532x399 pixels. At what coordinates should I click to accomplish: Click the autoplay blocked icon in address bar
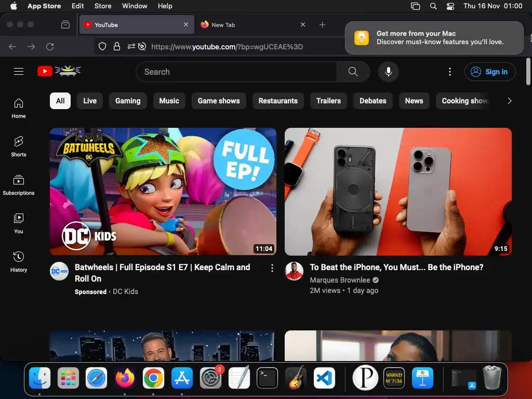[142, 46]
